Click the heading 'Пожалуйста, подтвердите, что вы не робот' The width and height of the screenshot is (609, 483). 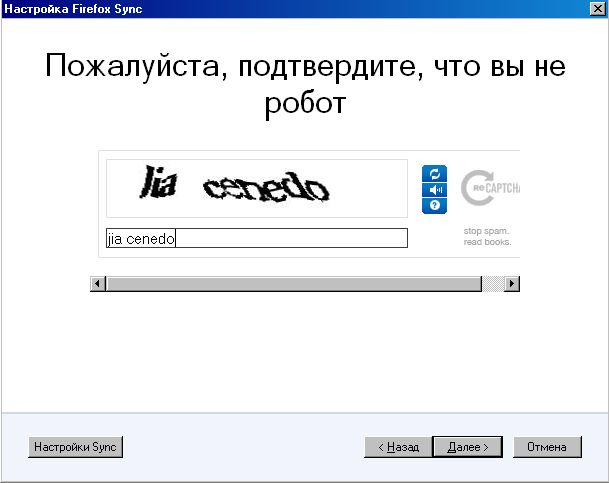305,84
